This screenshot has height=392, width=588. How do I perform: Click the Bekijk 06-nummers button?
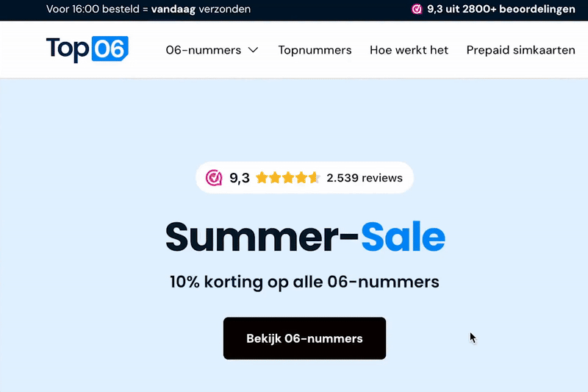pyautogui.click(x=304, y=338)
